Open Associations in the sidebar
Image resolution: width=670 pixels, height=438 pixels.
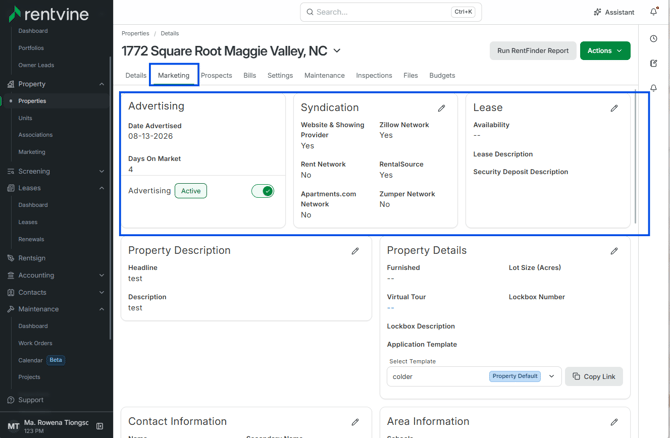tap(35, 135)
